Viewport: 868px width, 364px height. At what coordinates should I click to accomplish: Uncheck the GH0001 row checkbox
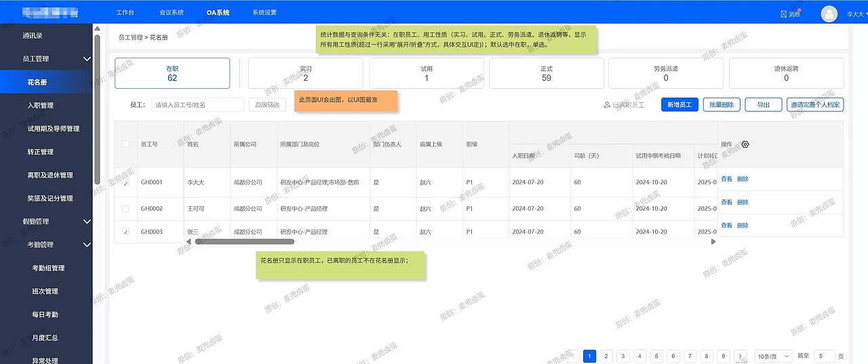coord(125,184)
